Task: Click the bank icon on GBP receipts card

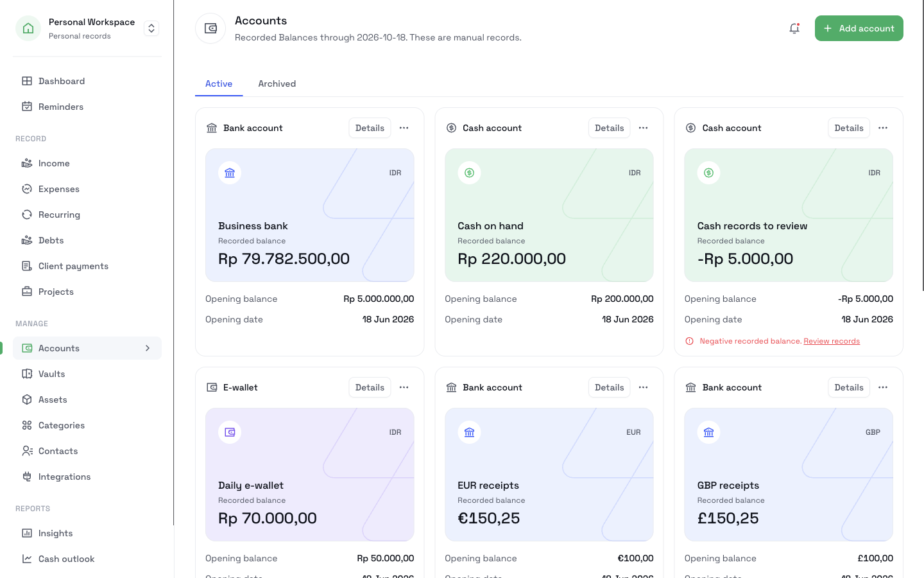Action: pos(709,432)
